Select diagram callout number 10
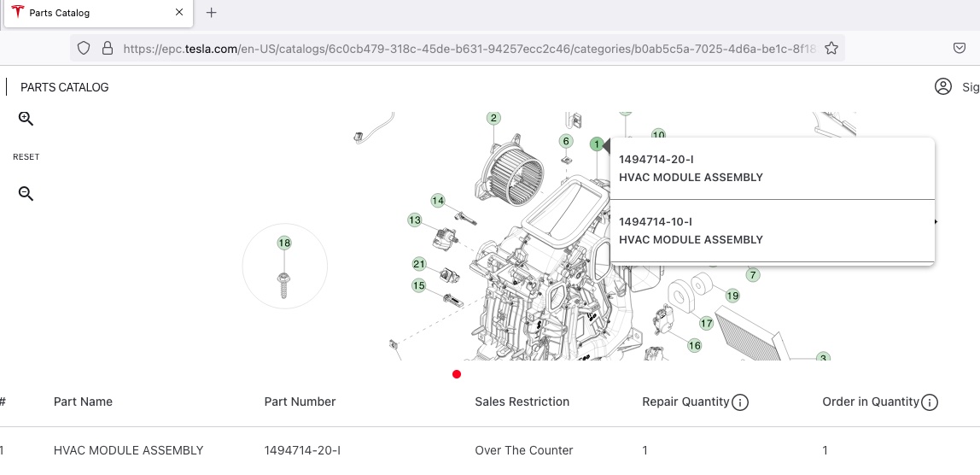This screenshot has height=475, width=980. 658,133
